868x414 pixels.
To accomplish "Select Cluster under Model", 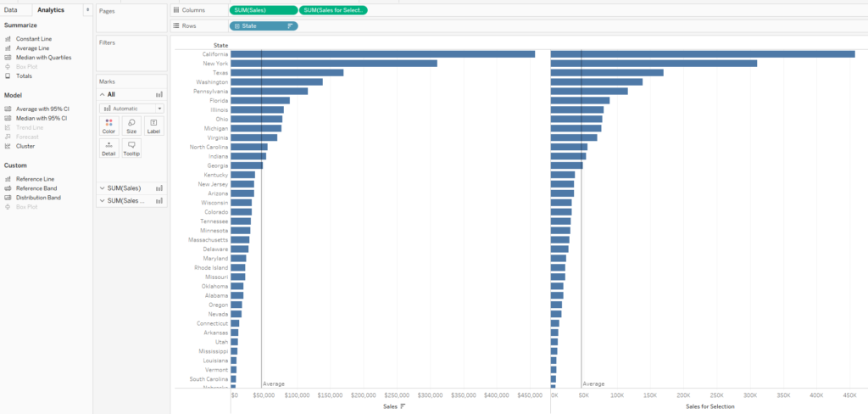I will [x=25, y=146].
